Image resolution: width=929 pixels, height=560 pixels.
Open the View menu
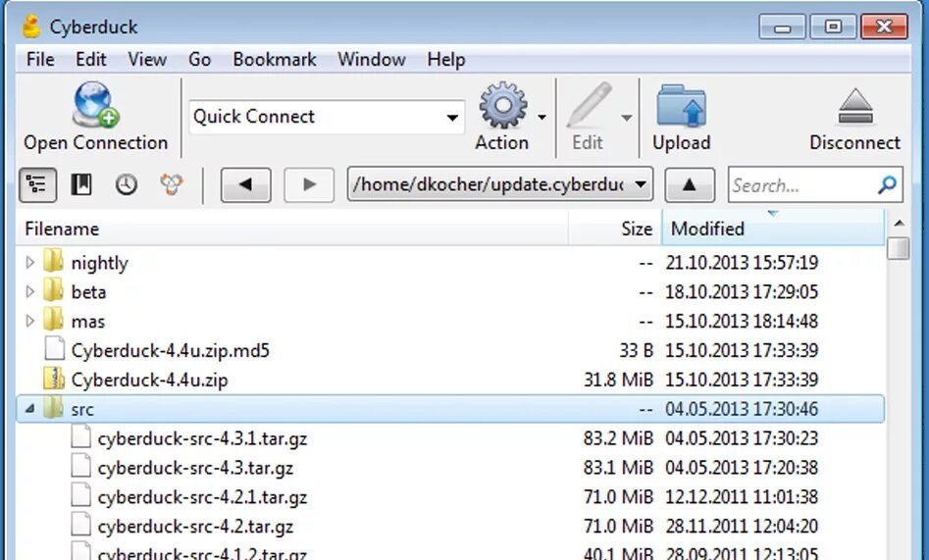click(x=147, y=59)
